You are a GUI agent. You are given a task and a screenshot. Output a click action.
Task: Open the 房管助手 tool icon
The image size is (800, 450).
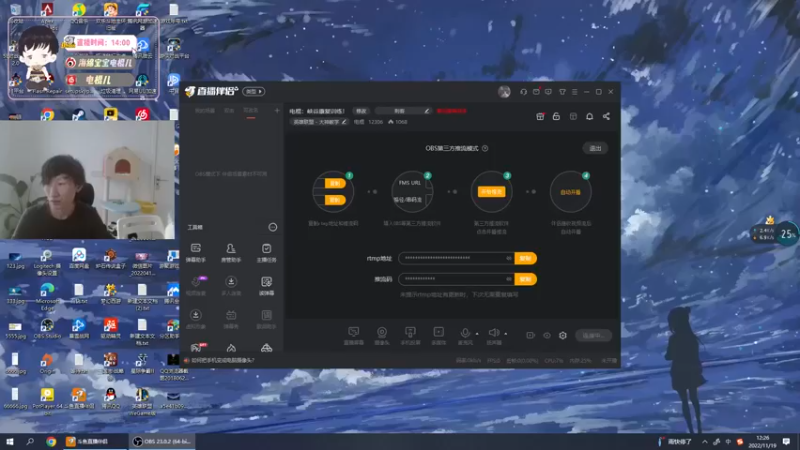click(231, 253)
